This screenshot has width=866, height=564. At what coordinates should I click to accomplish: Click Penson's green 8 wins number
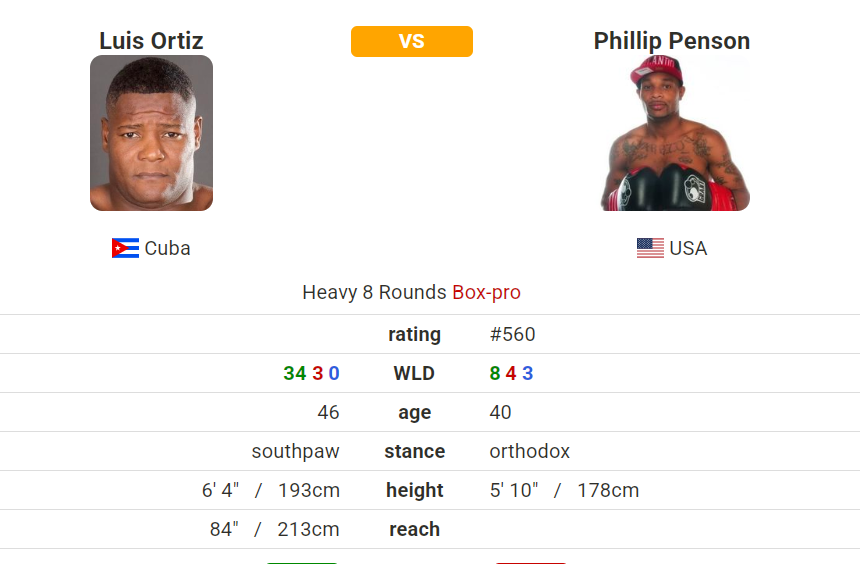click(494, 373)
